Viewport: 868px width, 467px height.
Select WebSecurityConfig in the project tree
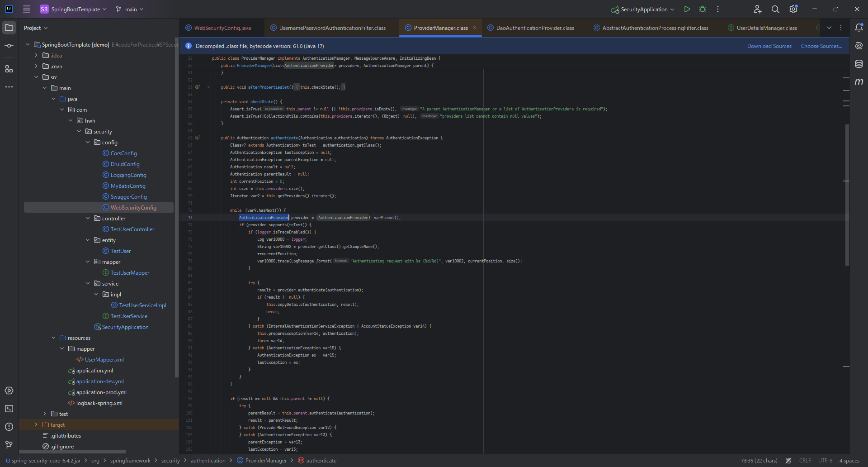pos(99,207)
